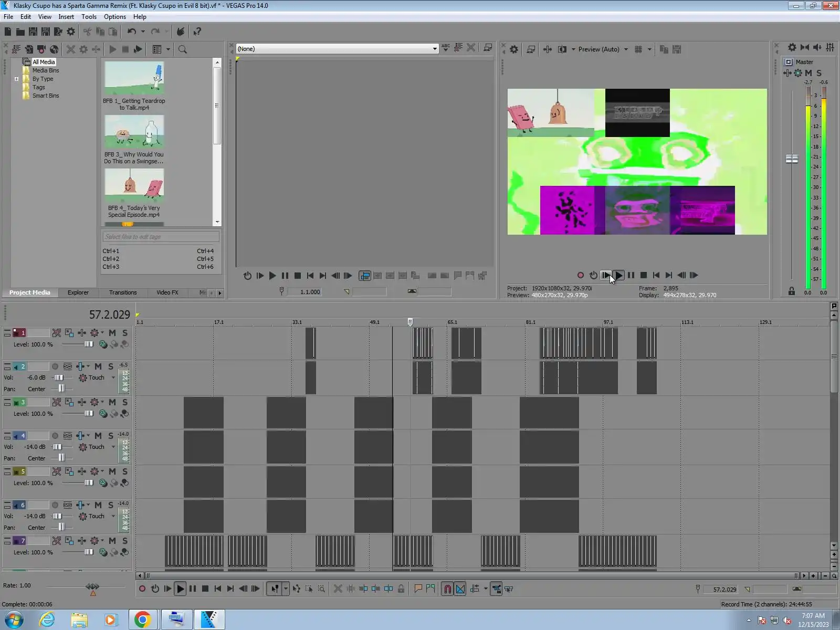Switch to the Video FX tab

[x=167, y=292]
